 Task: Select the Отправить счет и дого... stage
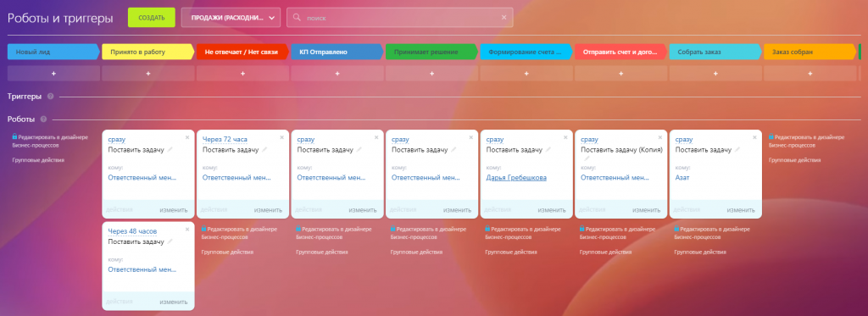tap(621, 52)
